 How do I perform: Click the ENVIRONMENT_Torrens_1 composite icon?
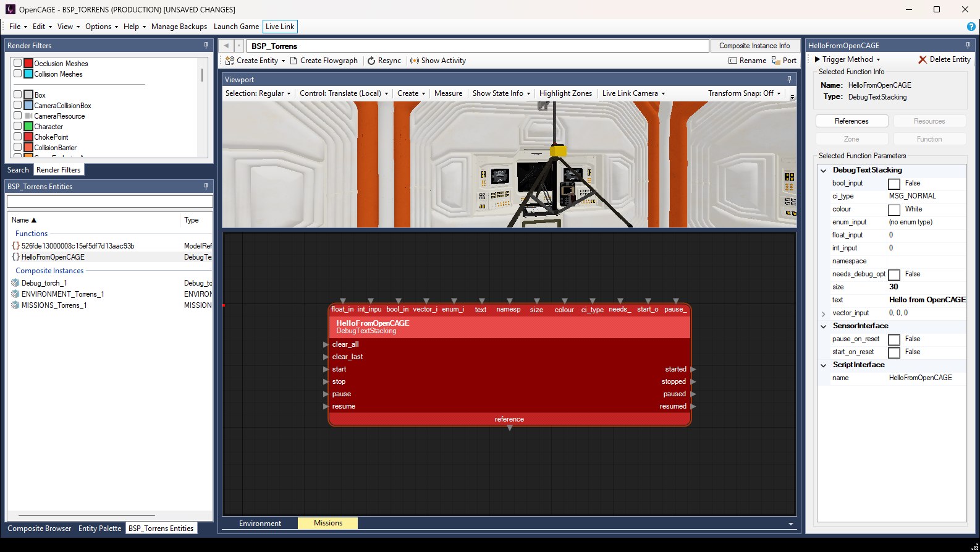tap(15, 294)
